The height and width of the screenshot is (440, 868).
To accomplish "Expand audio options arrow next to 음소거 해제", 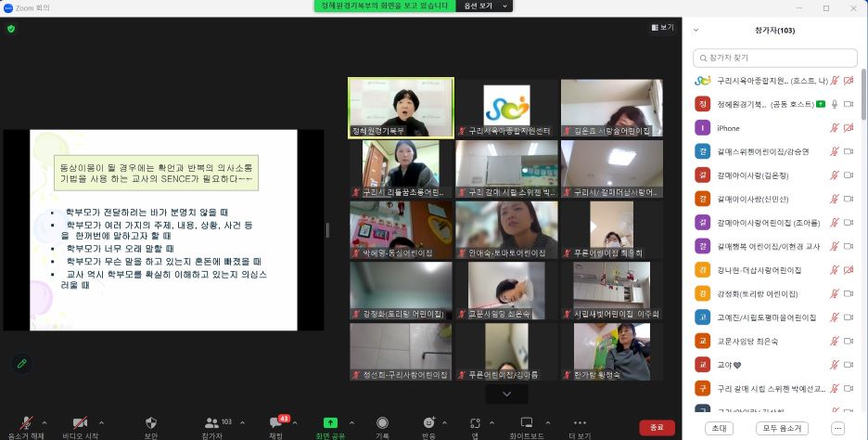I will click(45, 422).
